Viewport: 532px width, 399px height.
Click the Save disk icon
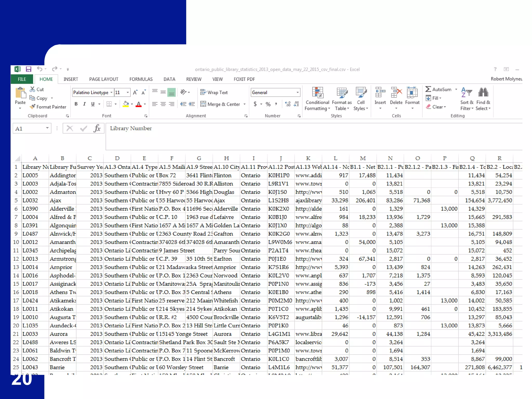29,69
